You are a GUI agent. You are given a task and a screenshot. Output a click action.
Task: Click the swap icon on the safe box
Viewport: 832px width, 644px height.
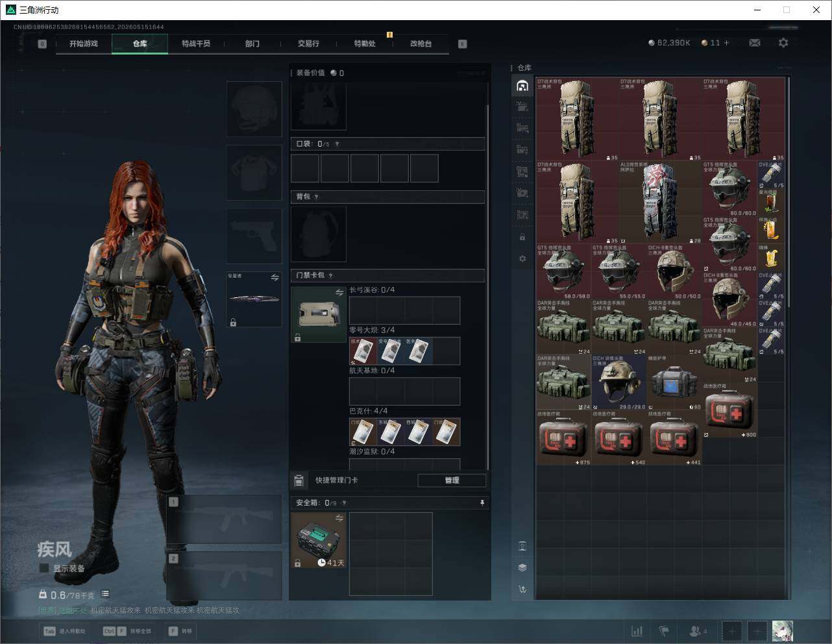(339, 517)
